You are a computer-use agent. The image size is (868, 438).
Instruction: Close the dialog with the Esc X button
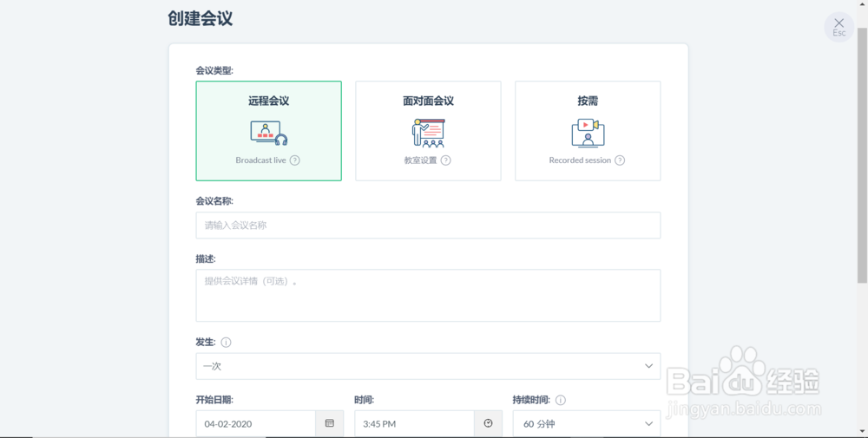click(x=839, y=27)
